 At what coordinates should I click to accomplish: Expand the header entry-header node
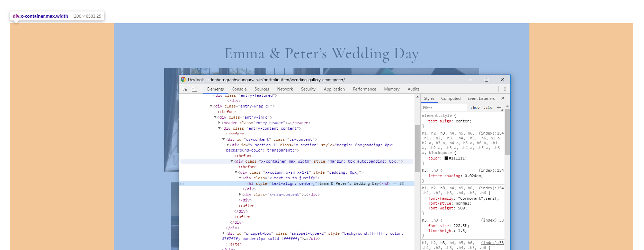[x=220, y=123]
